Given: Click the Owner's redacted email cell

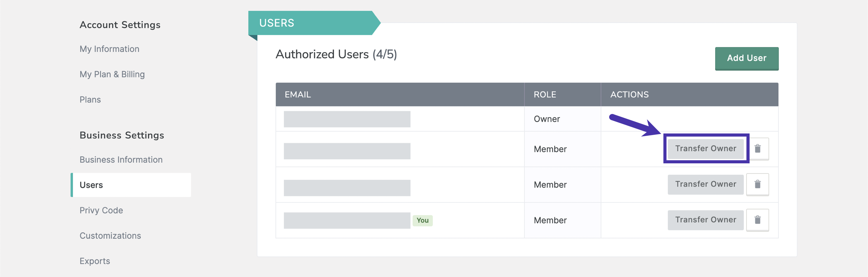Looking at the screenshot, I should click(347, 119).
